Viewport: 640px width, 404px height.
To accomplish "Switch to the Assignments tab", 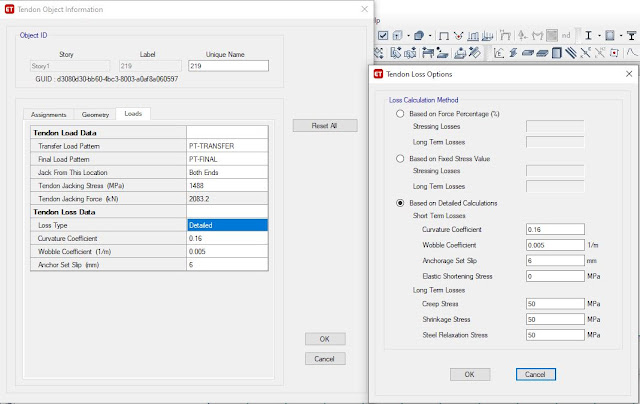I will [x=48, y=115].
